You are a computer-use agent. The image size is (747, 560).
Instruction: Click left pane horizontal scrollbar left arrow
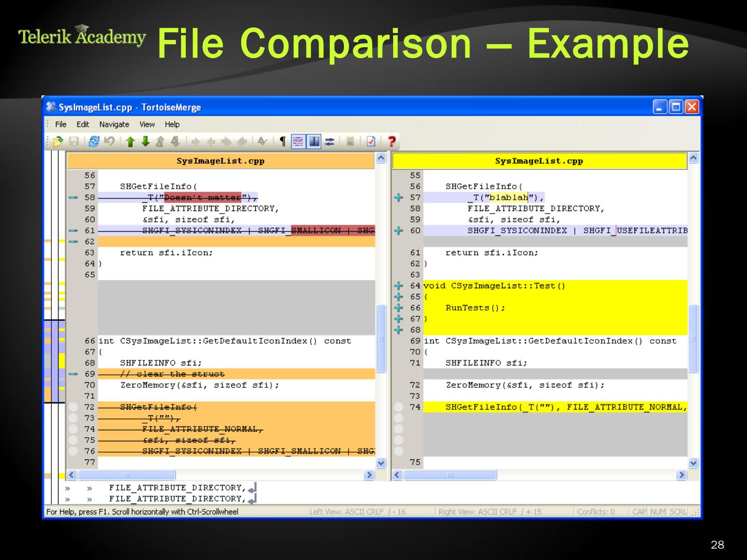(72, 475)
